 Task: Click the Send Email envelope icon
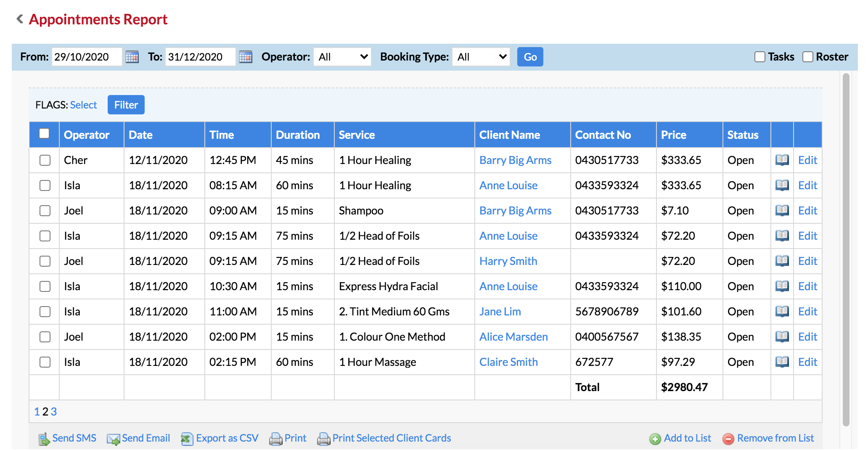pos(114,439)
